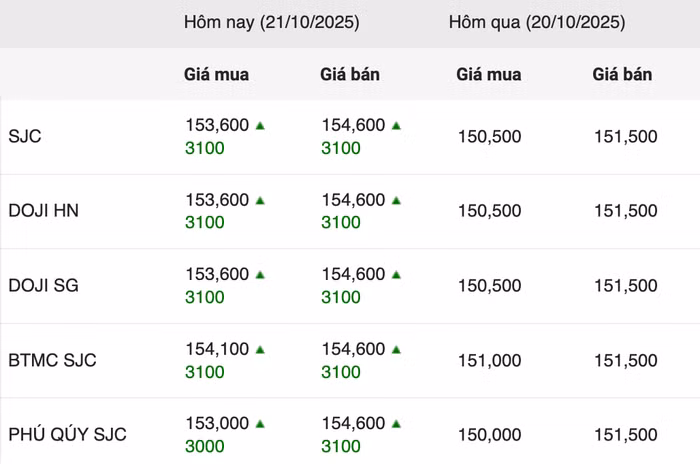Click the 3000 change value for PHÚ QUÝ SJC
The image size is (700, 470).
(x=205, y=446)
